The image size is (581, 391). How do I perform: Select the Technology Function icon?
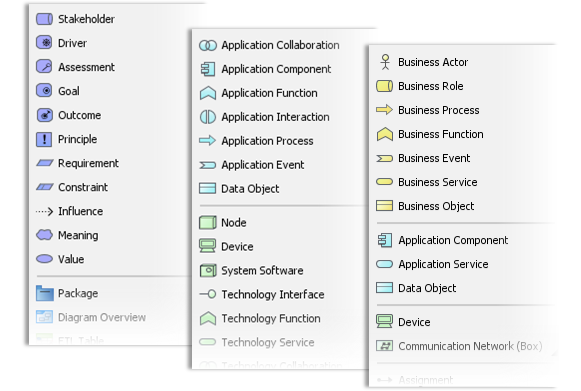pyautogui.click(x=208, y=318)
